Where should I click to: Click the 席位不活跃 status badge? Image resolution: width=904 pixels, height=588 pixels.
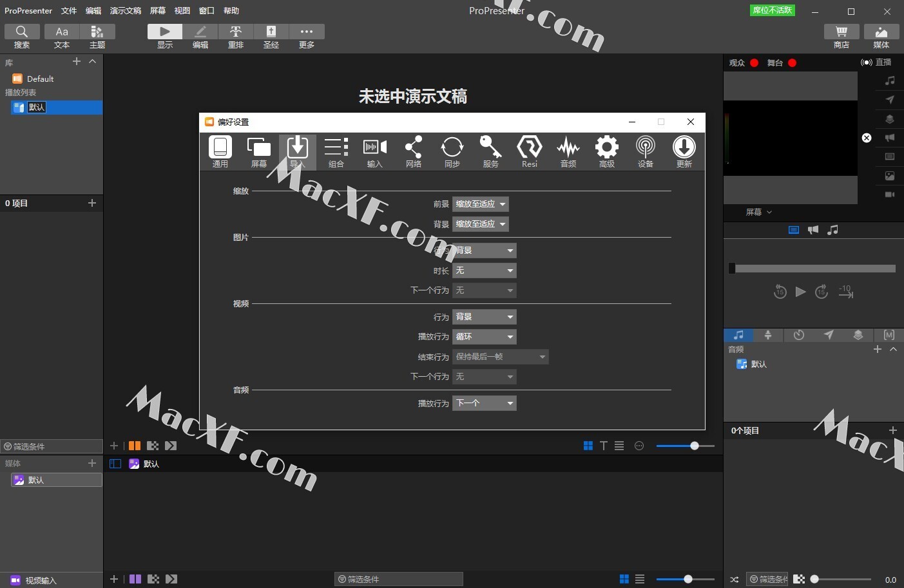[773, 10]
